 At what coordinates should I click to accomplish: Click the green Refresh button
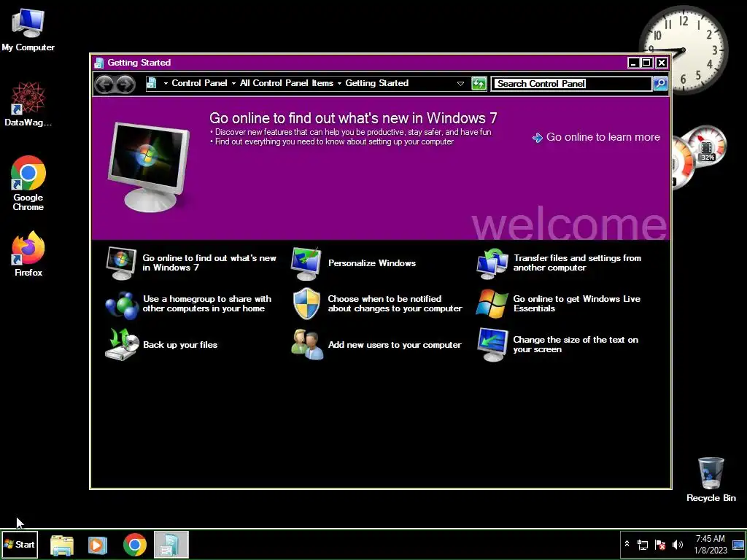click(x=479, y=84)
